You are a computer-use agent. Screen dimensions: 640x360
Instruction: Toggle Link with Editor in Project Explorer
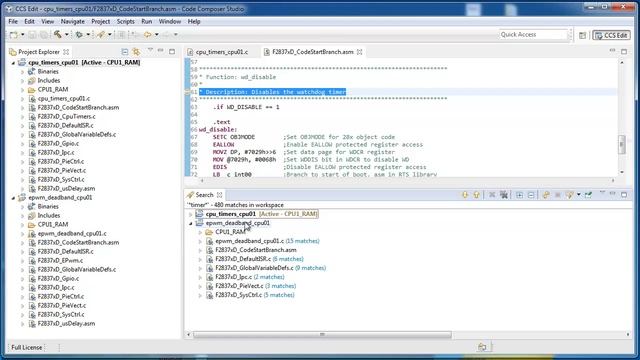136,52
